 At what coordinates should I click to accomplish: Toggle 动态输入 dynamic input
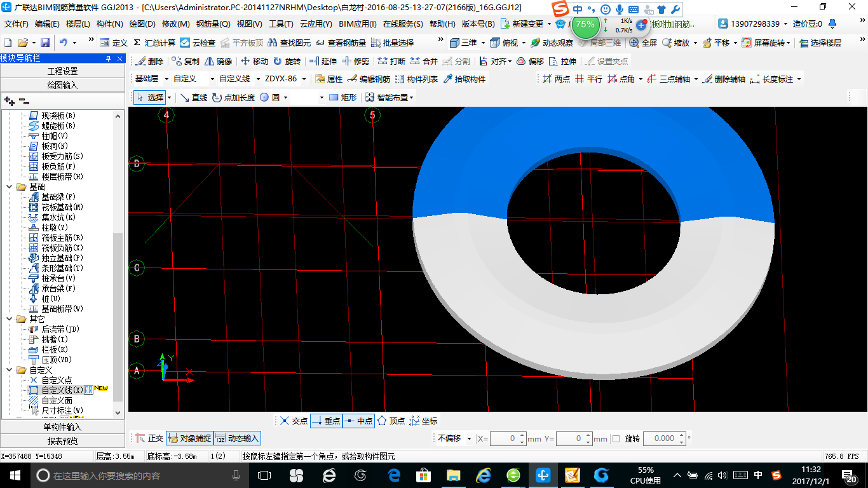pyautogui.click(x=237, y=438)
